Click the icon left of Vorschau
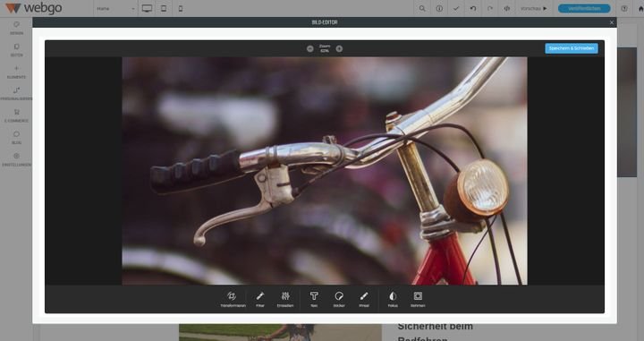644x341 pixels. coord(507,9)
